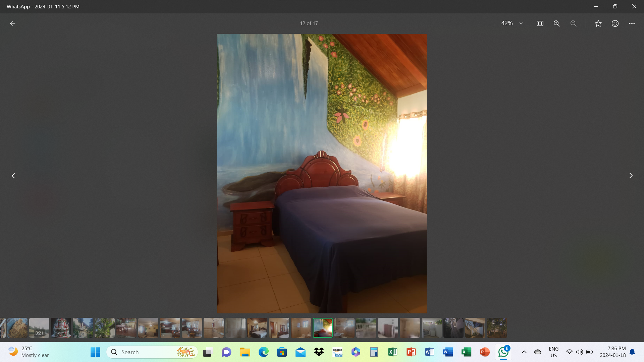Click the WhatsApp taskbar icon with badge 8
This screenshot has width=644, height=362.
click(x=503, y=352)
